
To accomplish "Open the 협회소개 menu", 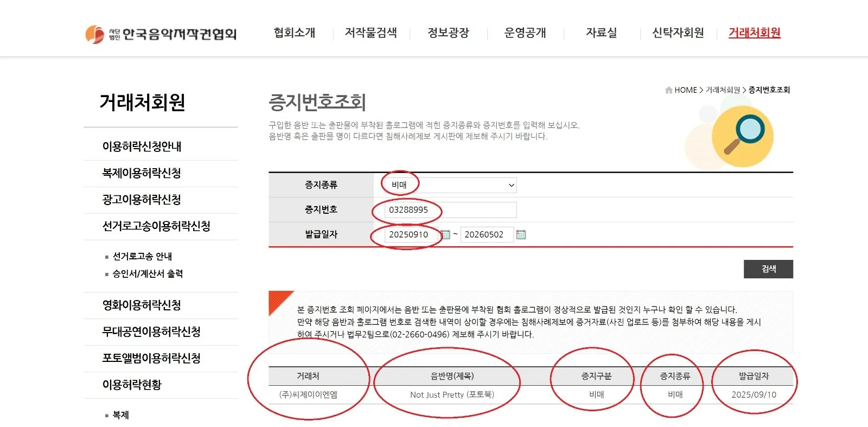I will 294,33.
